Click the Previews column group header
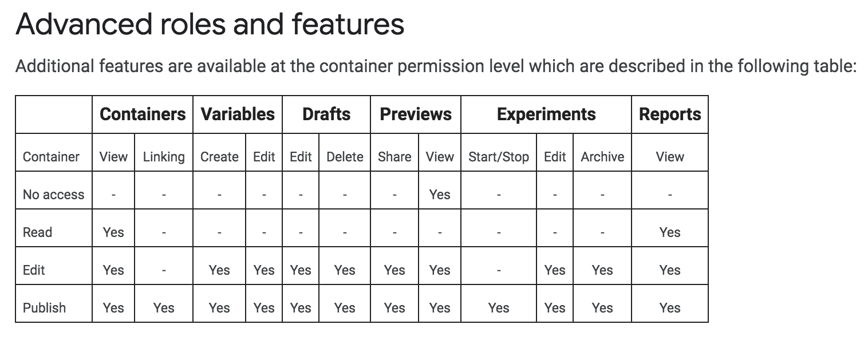This screenshot has height=348, width=868. point(416,114)
